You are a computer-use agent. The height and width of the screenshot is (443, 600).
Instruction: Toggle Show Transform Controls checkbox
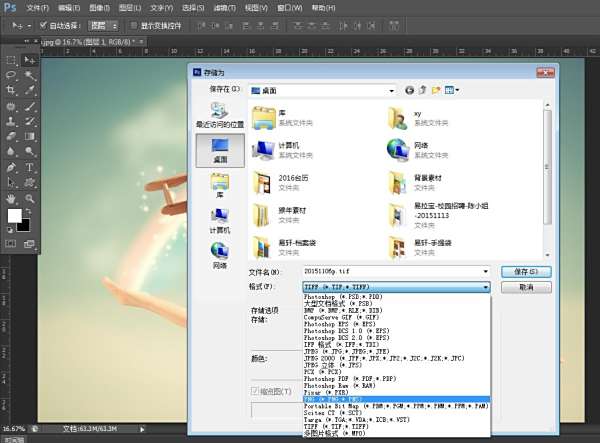[134, 26]
